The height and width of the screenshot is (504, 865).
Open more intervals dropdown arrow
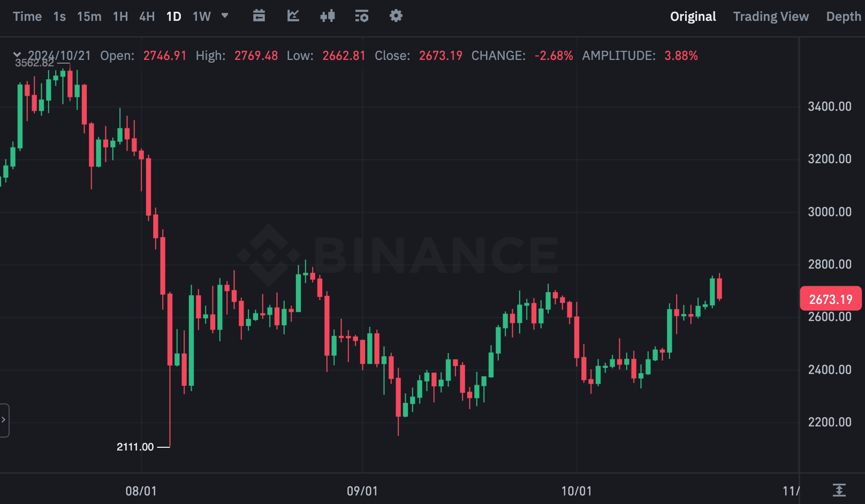(x=225, y=16)
